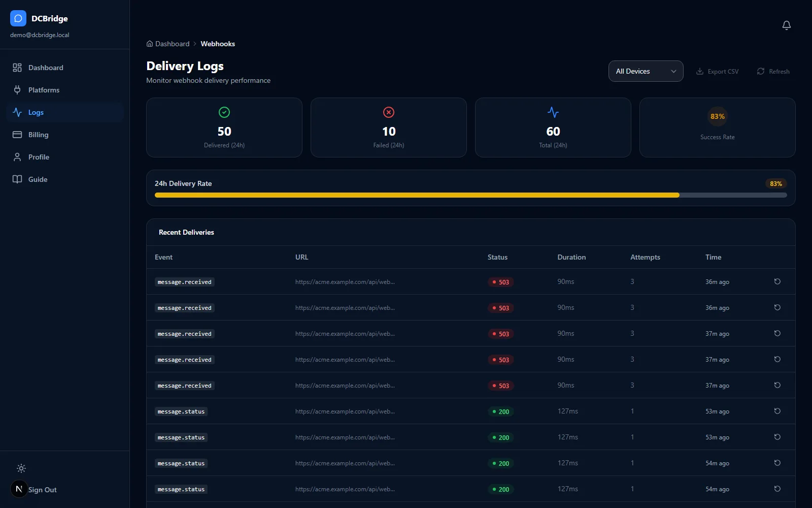The image size is (812, 508).
Task: Retry the first 503 delivery at 36m ago
Action: click(x=777, y=281)
